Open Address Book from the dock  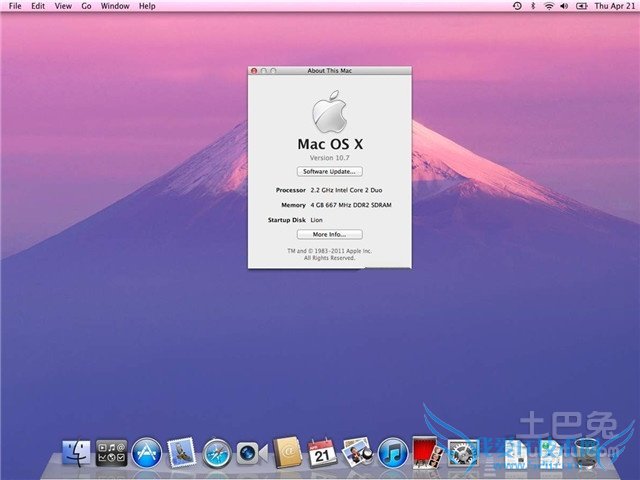(x=286, y=453)
